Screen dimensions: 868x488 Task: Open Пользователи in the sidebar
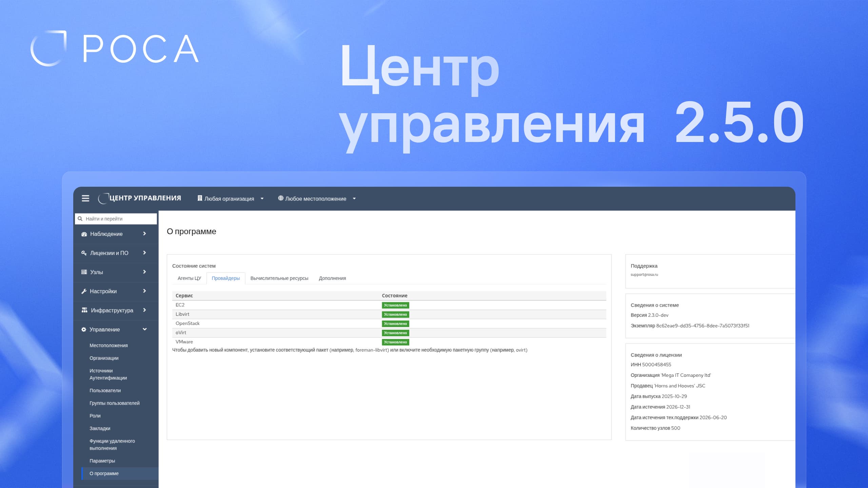(x=105, y=391)
